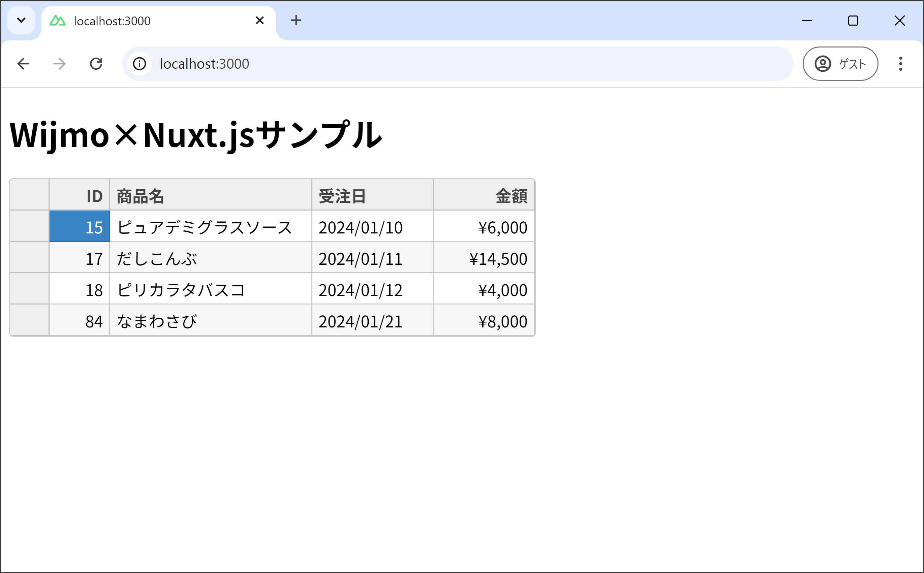Open the tab search dropdown arrow
This screenshot has height=573, width=924.
pyautogui.click(x=21, y=21)
